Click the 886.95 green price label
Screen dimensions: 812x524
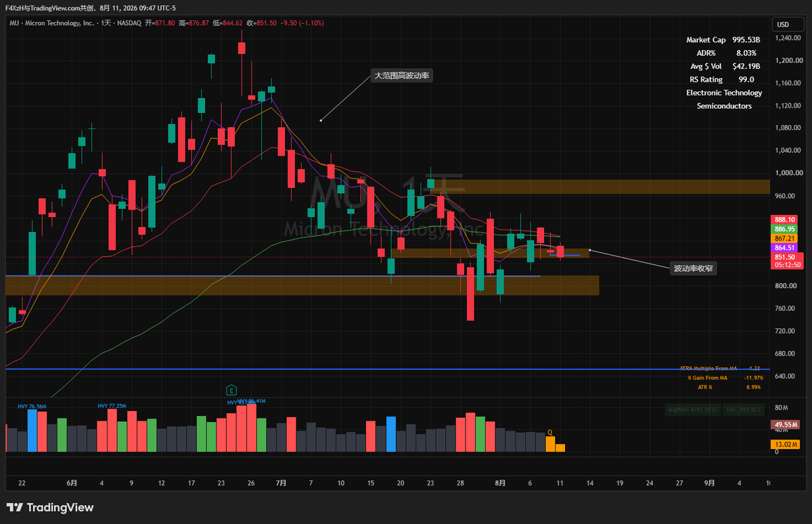[784, 229]
